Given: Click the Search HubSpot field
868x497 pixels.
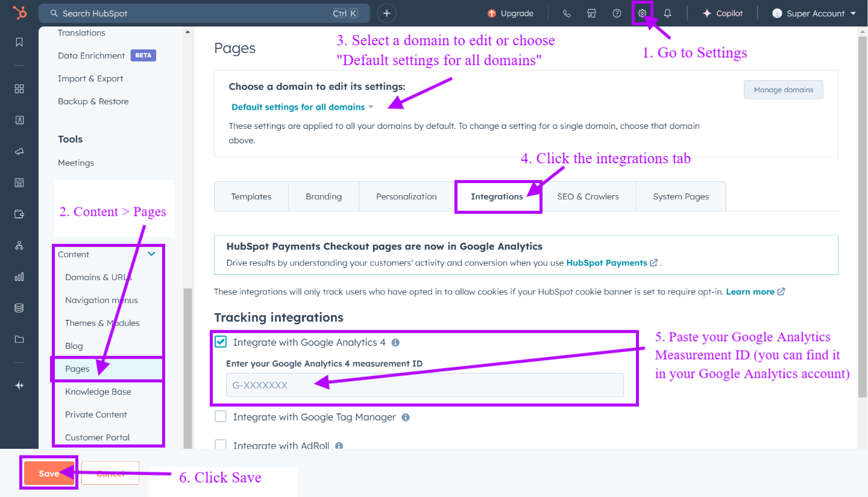Looking at the screenshot, I should click(x=204, y=13).
